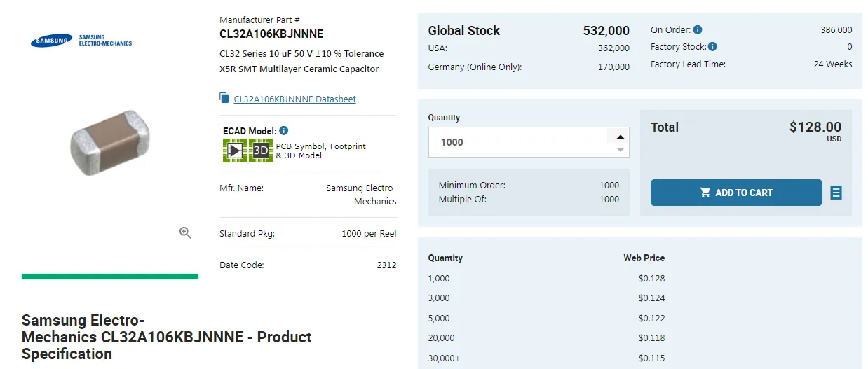Open the CL32A106KBJNNNE Datasheet link
Viewport: 868px width, 369px height.
pos(294,99)
